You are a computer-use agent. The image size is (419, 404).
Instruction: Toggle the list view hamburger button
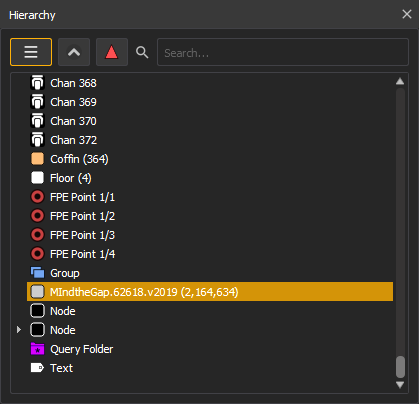(31, 52)
